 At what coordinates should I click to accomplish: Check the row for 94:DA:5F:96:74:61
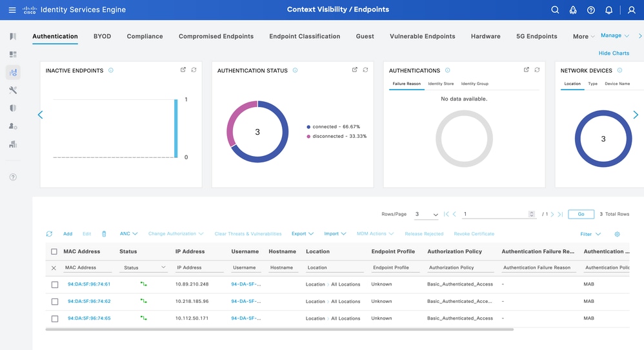55,285
